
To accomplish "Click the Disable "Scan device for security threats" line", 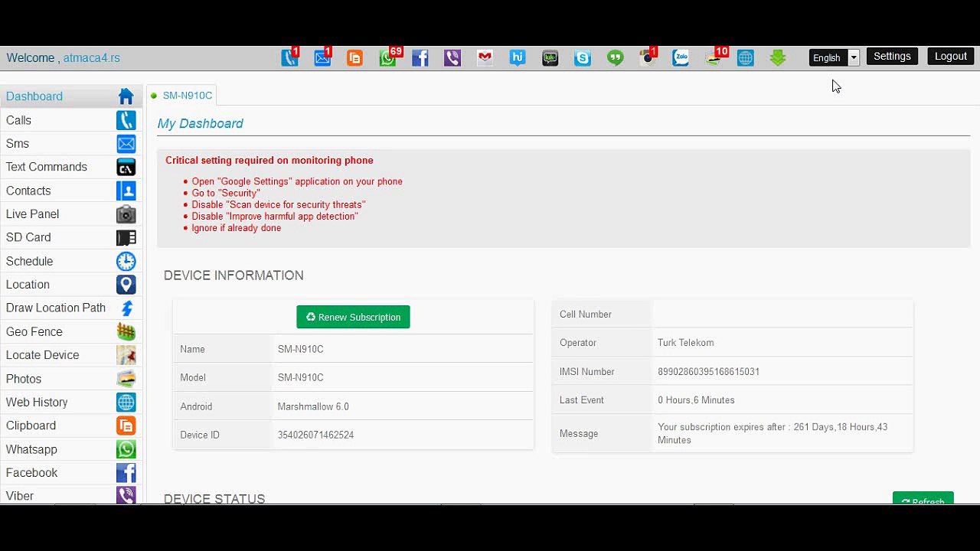I will tap(279, 205).
